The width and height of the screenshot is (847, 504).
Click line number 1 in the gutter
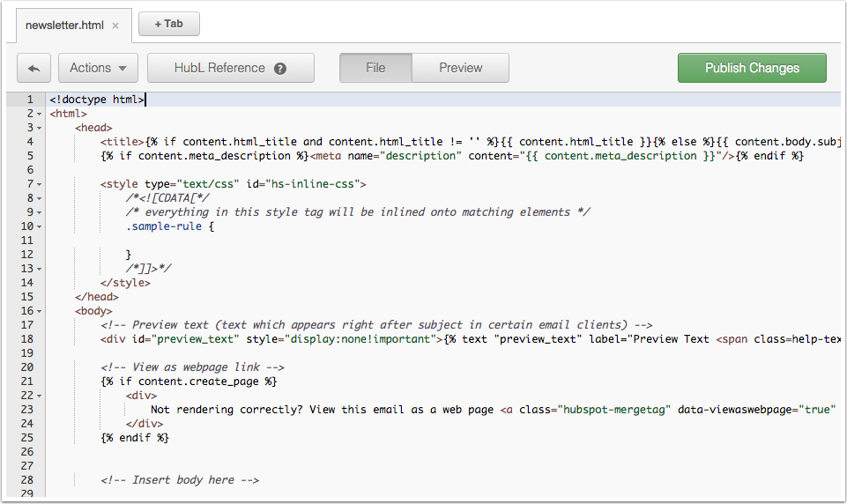click(x=30, y=100)
